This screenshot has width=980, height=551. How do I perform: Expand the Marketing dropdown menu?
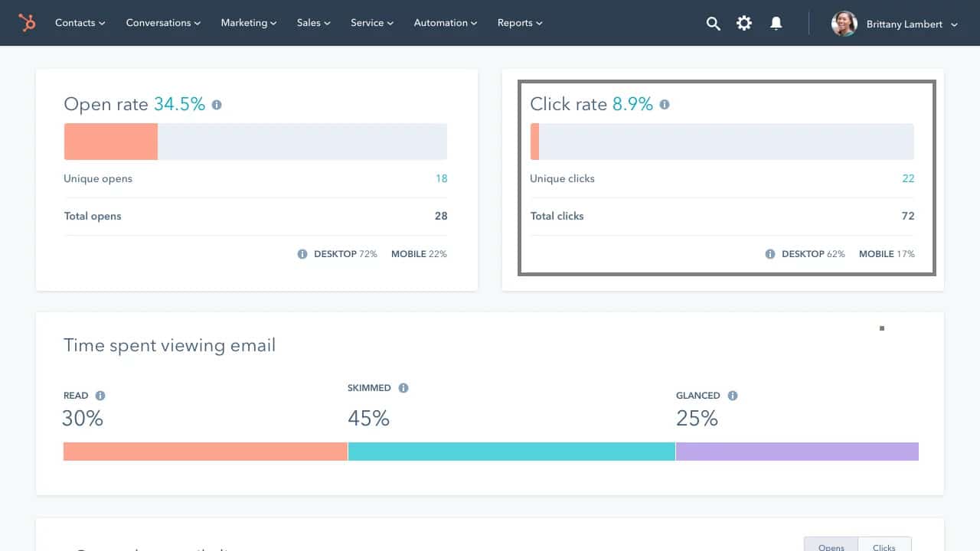click(249, 23)
